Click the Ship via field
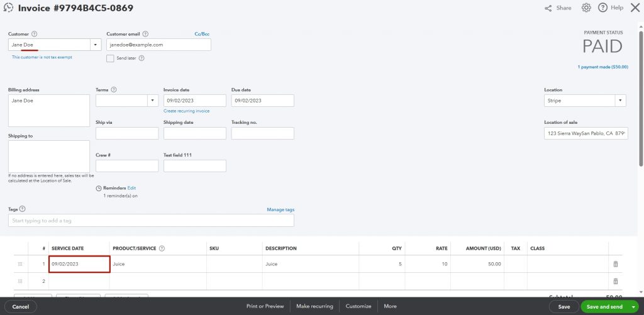Image resolution: width=644 pixels, height=315 pixels. click(127, 133)
